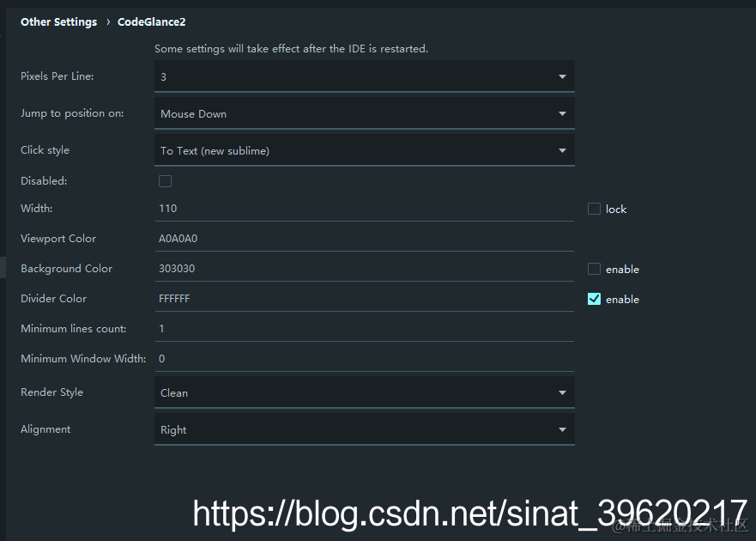Enable the Background Color checkbox
The height and width of the screenshot is (541, 756).
click(x=594, y=269)
